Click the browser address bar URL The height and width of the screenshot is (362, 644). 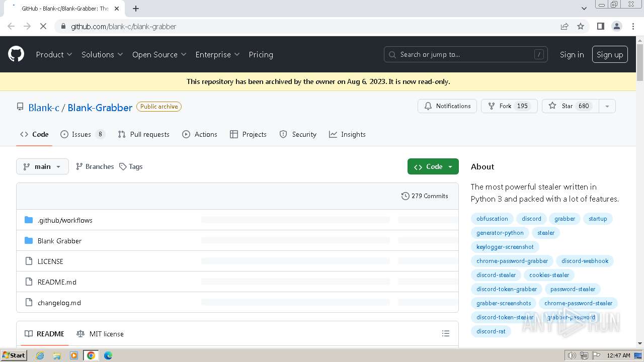pos(123,26)
